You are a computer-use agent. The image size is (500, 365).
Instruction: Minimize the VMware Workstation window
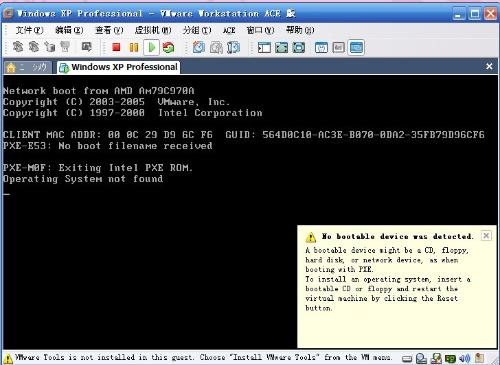pos(459,14)
